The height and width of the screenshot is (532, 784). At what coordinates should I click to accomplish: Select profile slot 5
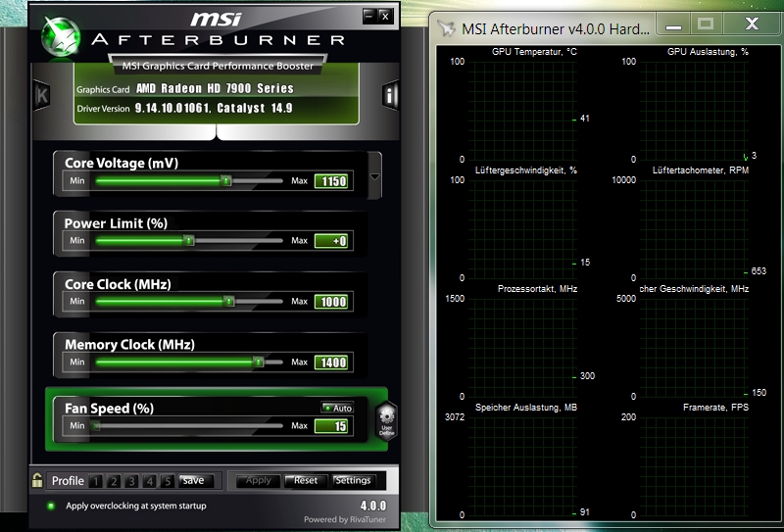point(168,481)
